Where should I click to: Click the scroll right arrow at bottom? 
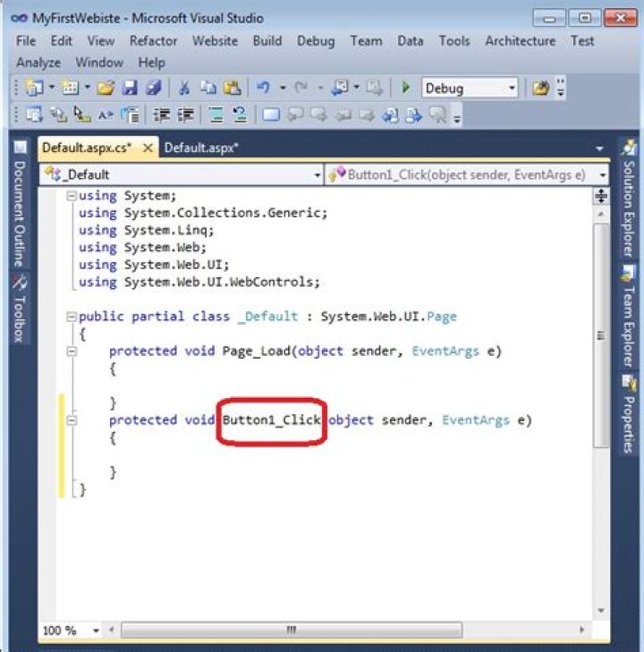coord(581,630)
